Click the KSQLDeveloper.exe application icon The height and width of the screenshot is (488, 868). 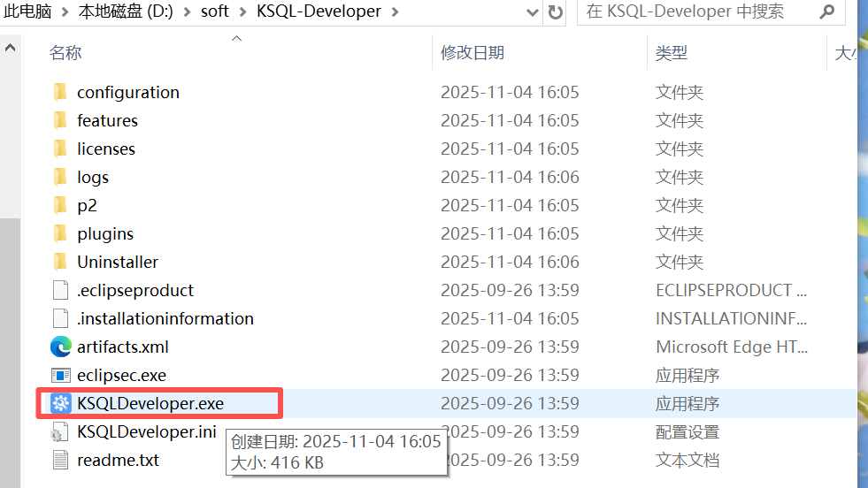(x=60, y=403)
